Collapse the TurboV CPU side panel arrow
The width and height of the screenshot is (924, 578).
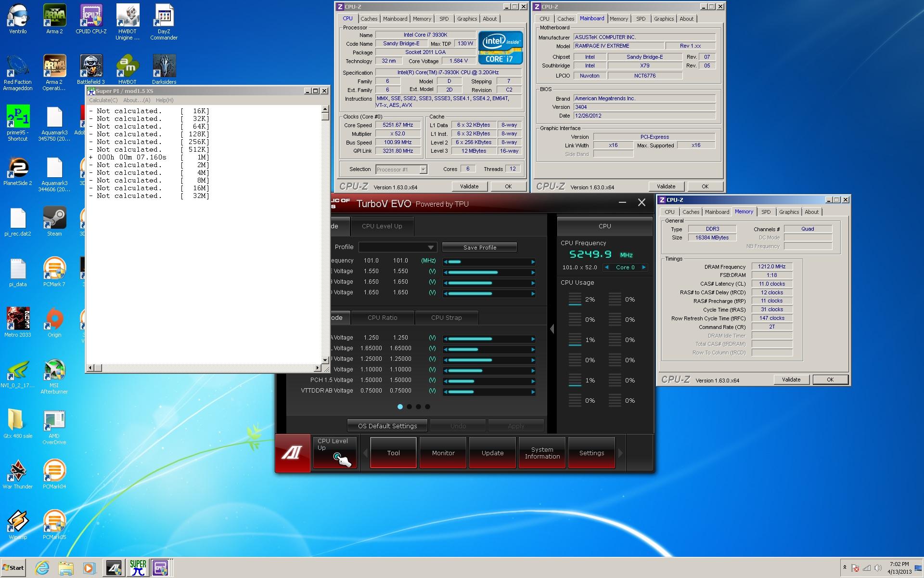point(552,329)
